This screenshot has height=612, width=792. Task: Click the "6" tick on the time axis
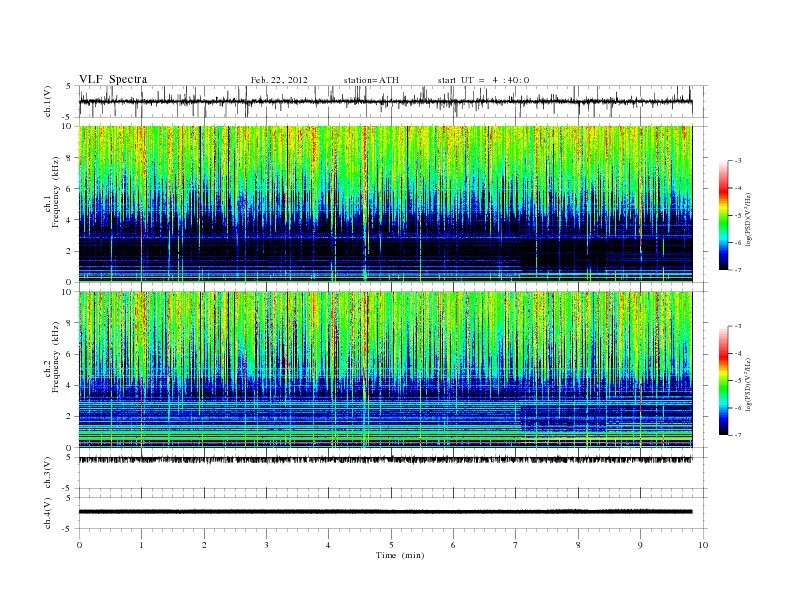click(453, 545)
